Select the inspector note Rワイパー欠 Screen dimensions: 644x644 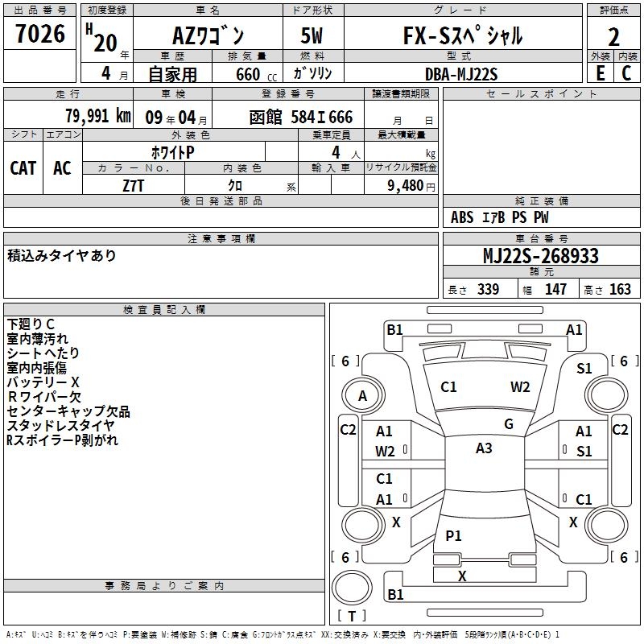(44, 396)
